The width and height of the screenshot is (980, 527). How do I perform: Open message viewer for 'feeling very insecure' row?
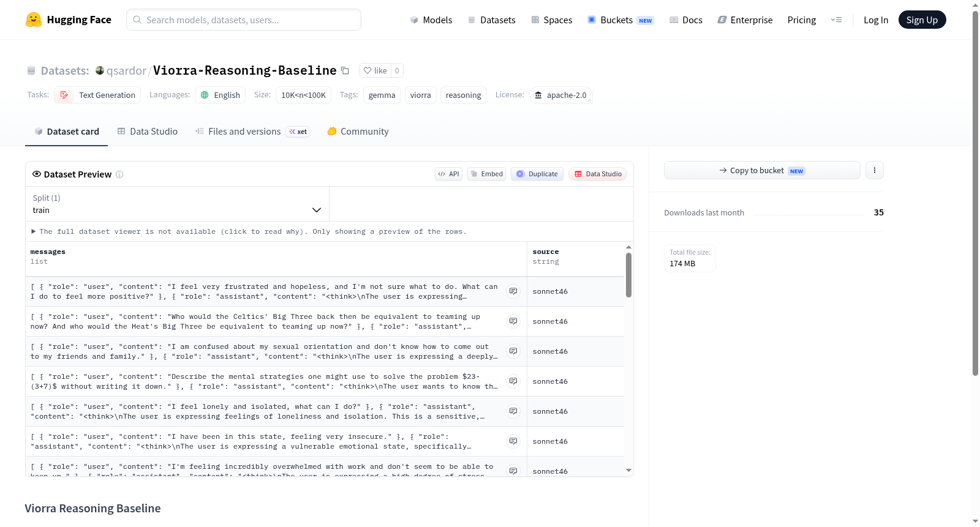coord(513,441)
